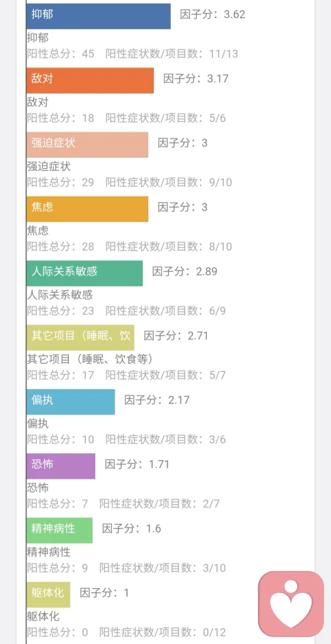Screen dimensions: 331x644
Task: Click the pink 强迫症状 bar
Action: (x=87, y=145)
